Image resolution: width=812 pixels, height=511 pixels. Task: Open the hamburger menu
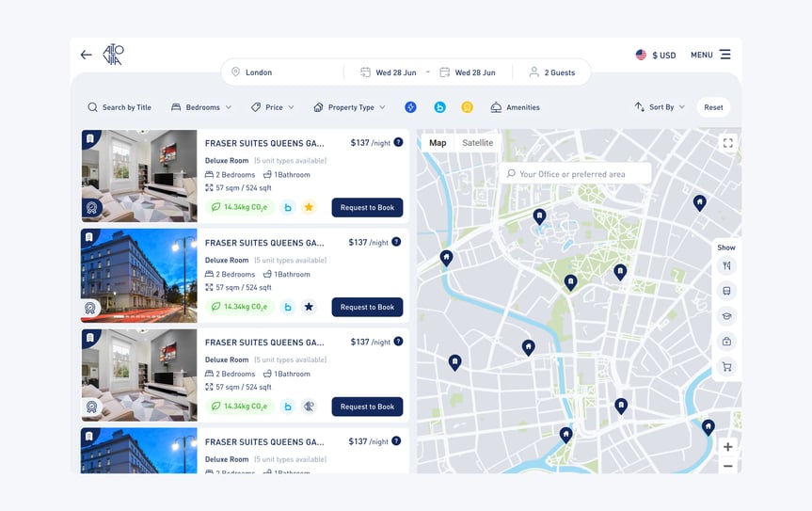pos(724,55)
